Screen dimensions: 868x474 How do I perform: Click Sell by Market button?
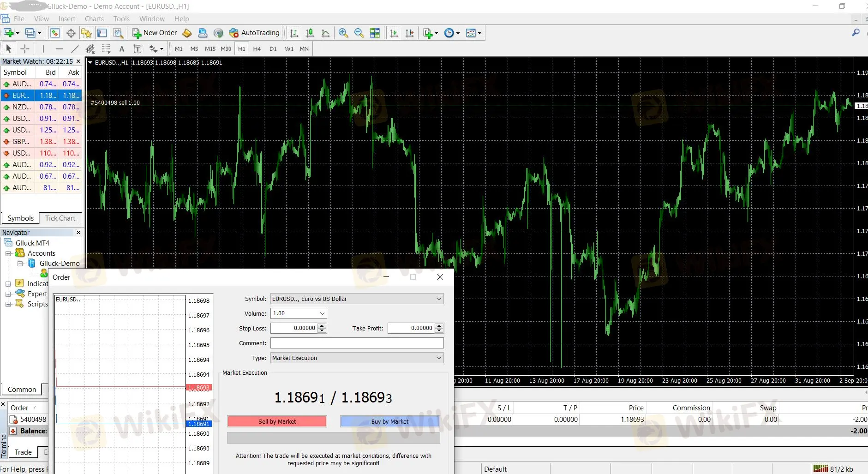click(x=277, y=421)
